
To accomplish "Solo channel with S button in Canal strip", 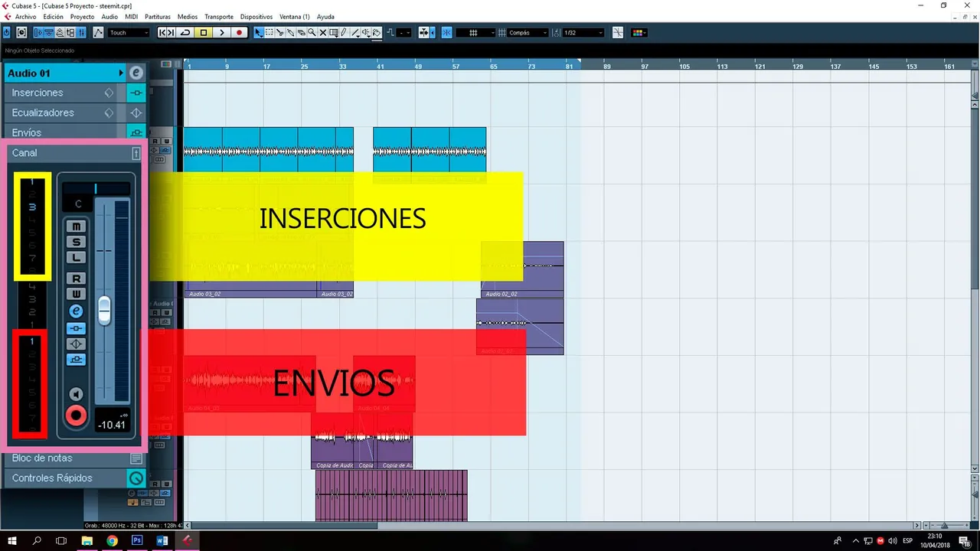I will tap(76, 242).
